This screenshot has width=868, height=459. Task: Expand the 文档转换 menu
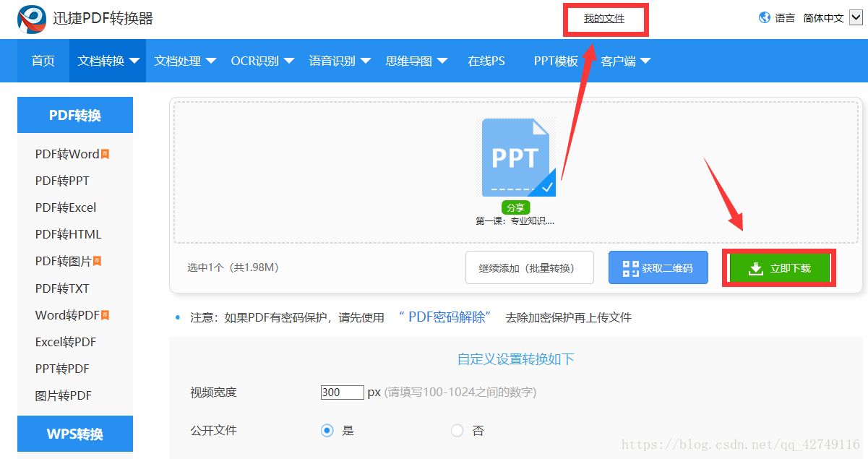(108, 61)
